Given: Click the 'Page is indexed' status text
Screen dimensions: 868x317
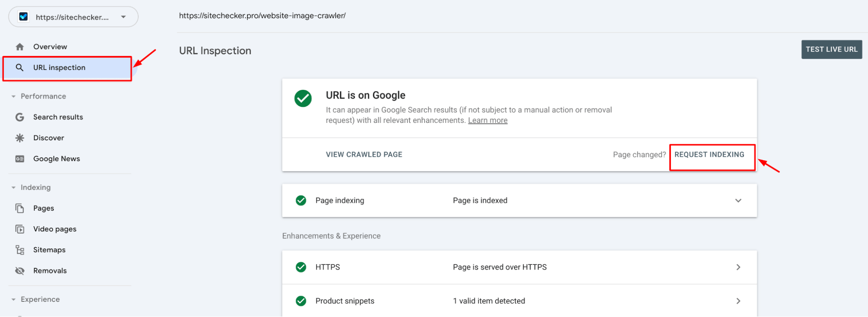Looking at the screenshot, I should point(480,200).
